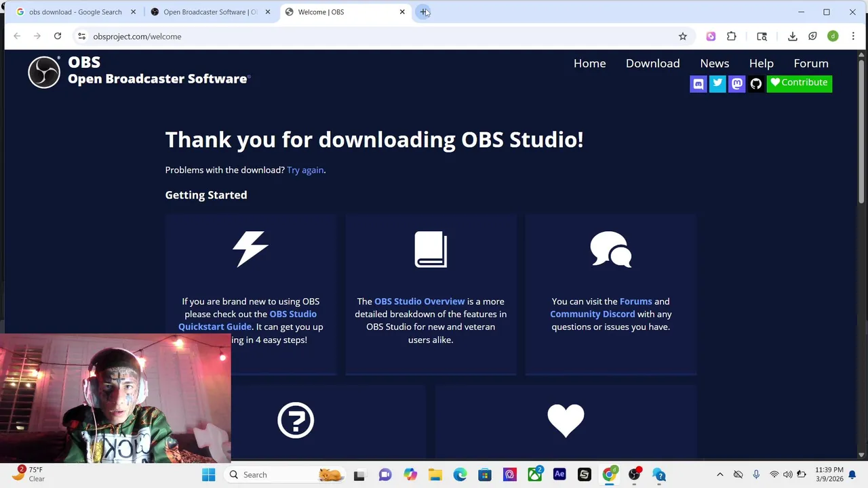The height and width of the screenshot is (488, 868).
Task: Open the OBS Discord icon link
Action: coord(698,83)
